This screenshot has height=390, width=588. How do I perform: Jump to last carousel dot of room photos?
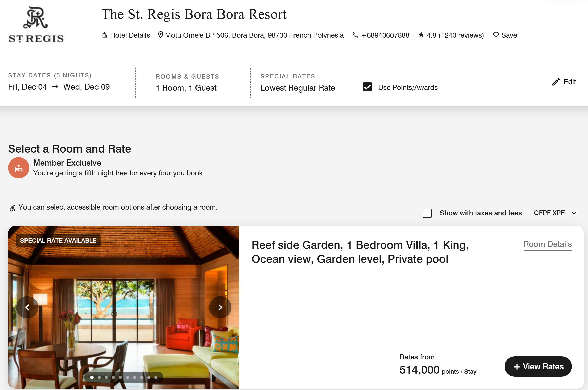pyautogui.click(x=156, y=377)
